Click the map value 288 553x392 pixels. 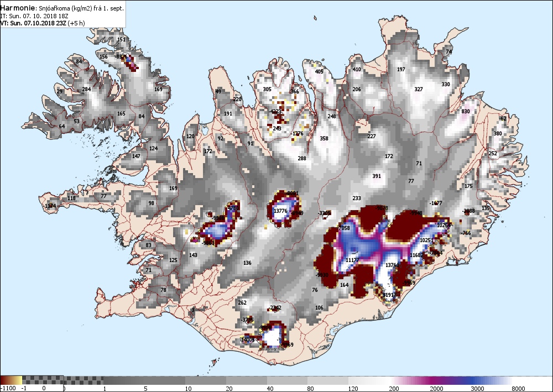point(302,158)
